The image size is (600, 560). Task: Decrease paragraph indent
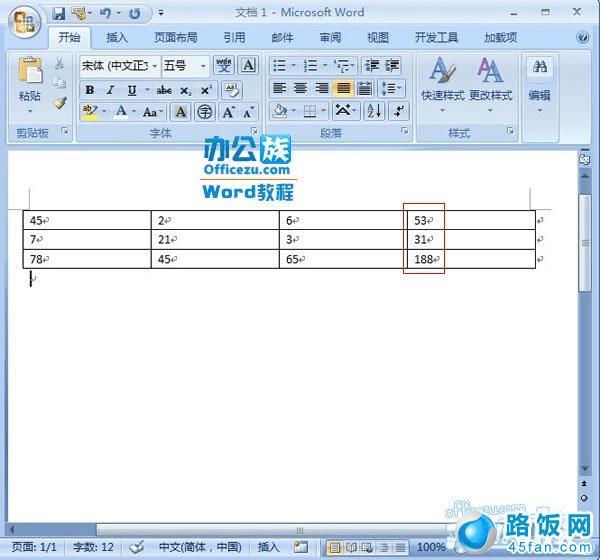click(371, 66)
